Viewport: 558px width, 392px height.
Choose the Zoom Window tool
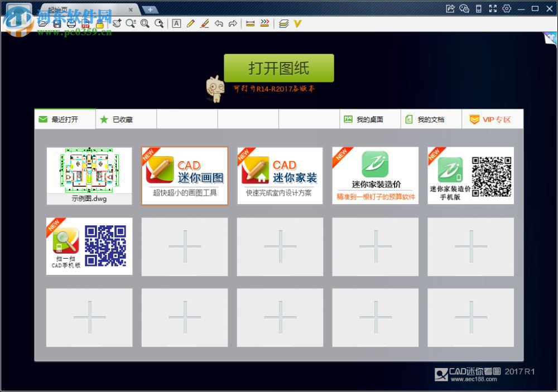pyautogui.click(x=146, y=23)
